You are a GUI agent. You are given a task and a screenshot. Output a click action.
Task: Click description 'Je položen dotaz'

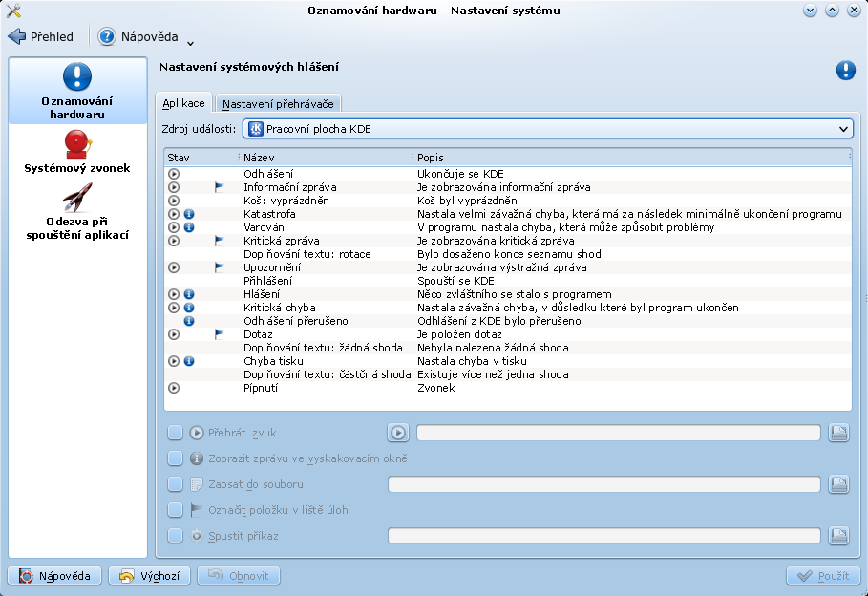point(459,334)
